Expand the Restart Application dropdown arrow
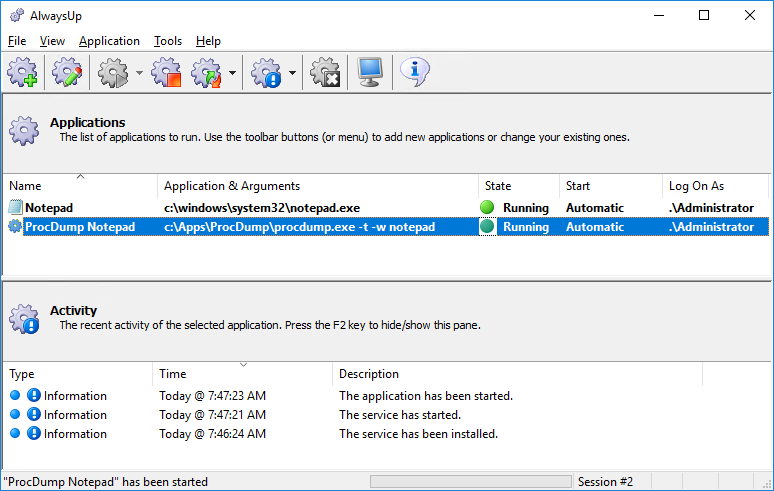The image size is (774, 491). (232, 73)
